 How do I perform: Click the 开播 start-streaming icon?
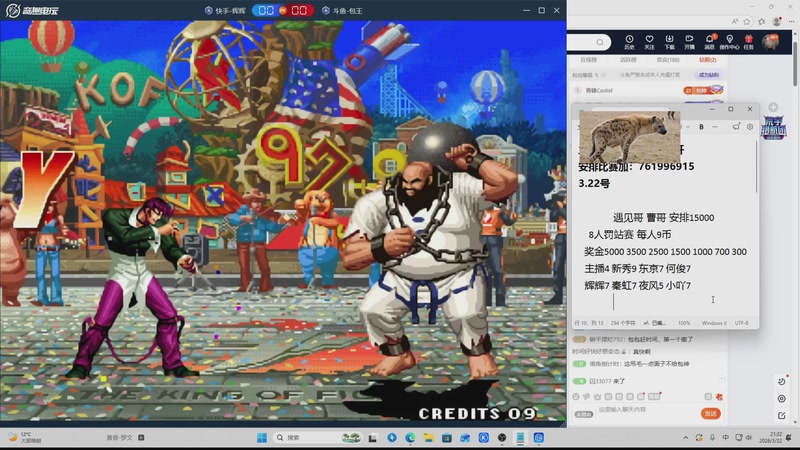click(689, 42)
